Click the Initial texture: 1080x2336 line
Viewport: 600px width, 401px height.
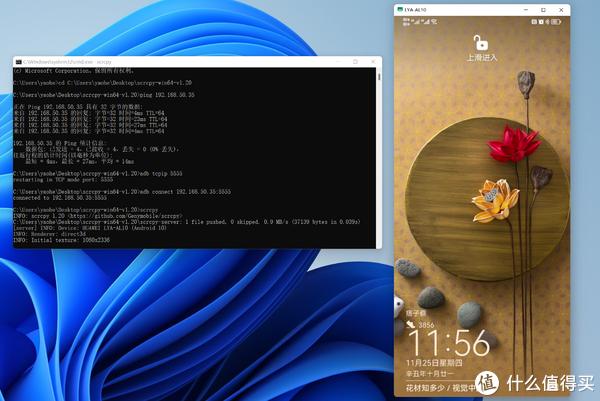click(x=62, y=240)
